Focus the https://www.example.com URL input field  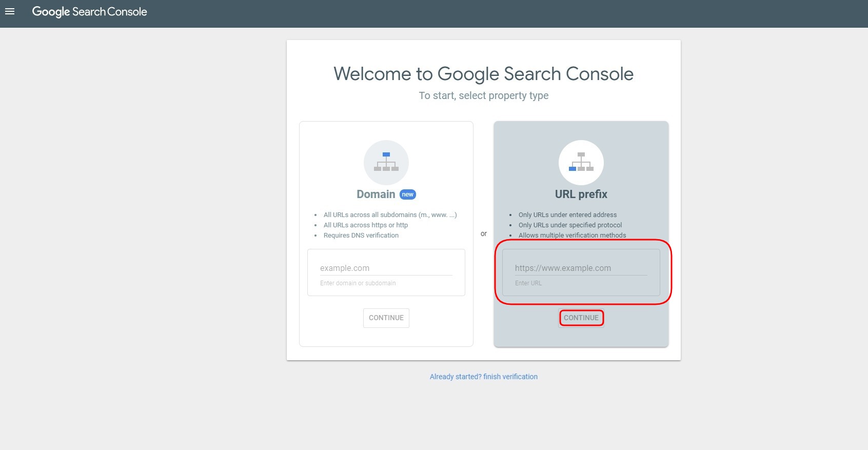coord(581,268)
